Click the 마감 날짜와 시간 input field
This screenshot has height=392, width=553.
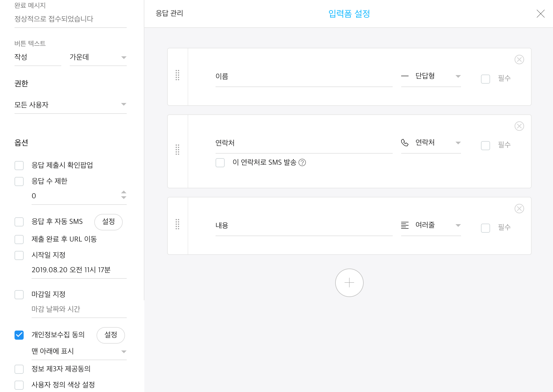click(x=79, y=309)
